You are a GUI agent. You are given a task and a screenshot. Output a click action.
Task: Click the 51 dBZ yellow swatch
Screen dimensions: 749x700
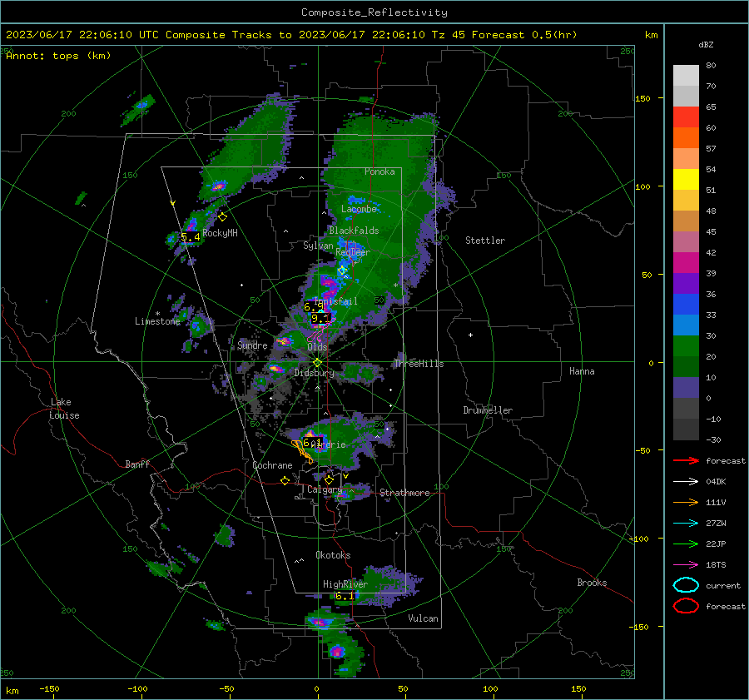coord(686,179)
